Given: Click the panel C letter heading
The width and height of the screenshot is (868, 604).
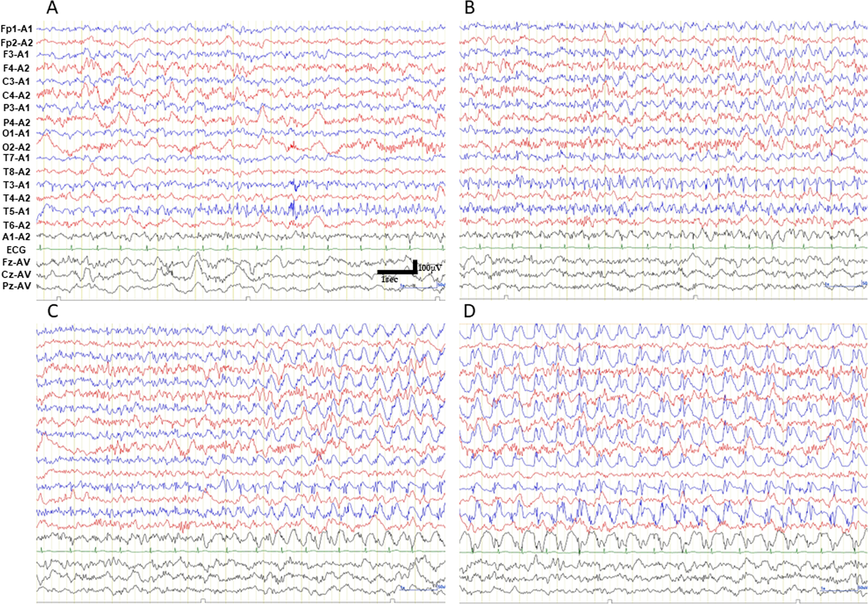Looking at the screenshot, I should (53, 311).
